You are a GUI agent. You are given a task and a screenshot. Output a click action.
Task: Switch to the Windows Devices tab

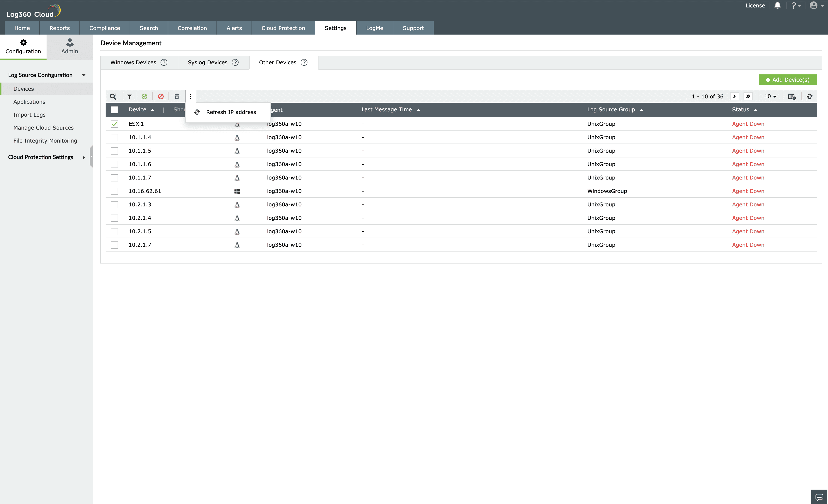click(x=133, y=62)
